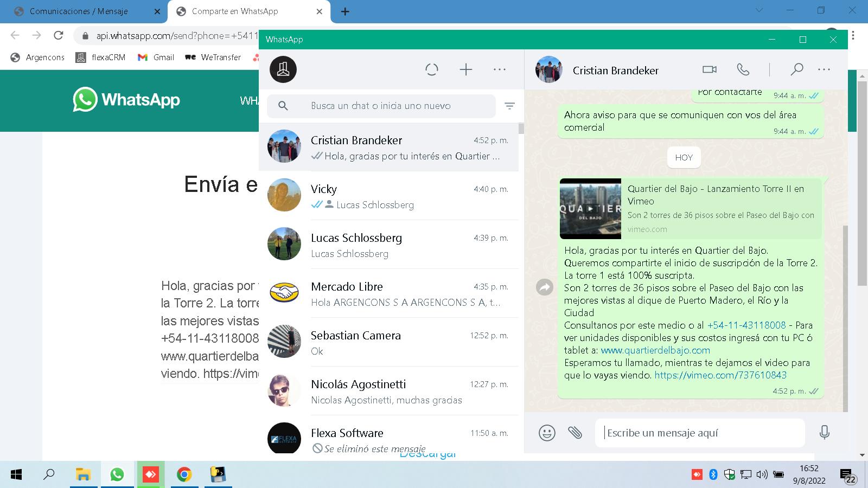This screenshot has width=868, height=488.
Task: Go back in Chrome
Action: pos(15,35)
